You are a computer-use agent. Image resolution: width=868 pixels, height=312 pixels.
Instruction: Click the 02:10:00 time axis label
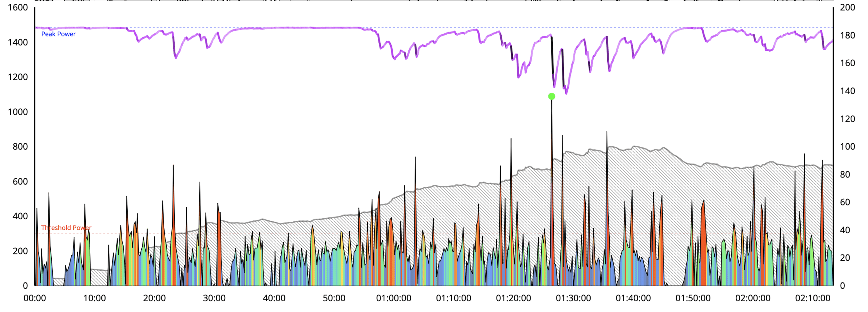[812, 298]
